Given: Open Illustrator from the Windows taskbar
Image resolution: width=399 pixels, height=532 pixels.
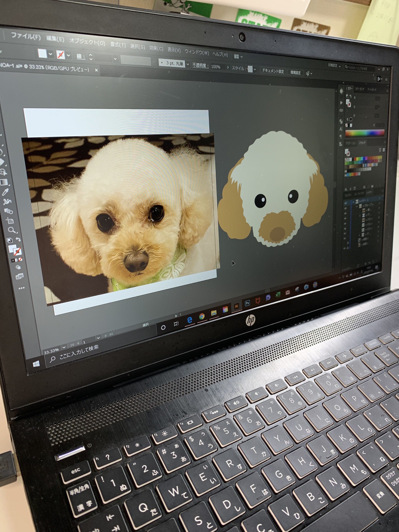Looking at the screenshot, I should 236,306.
